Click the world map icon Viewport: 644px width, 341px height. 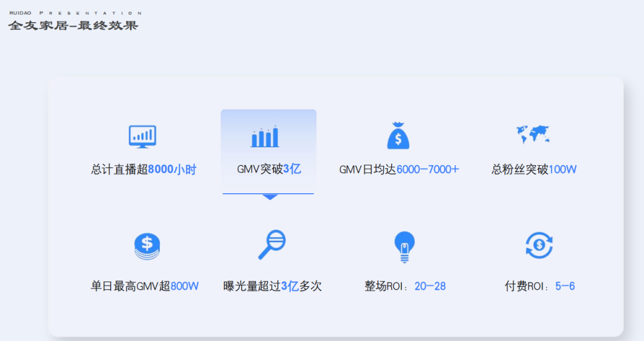(533, 134)
